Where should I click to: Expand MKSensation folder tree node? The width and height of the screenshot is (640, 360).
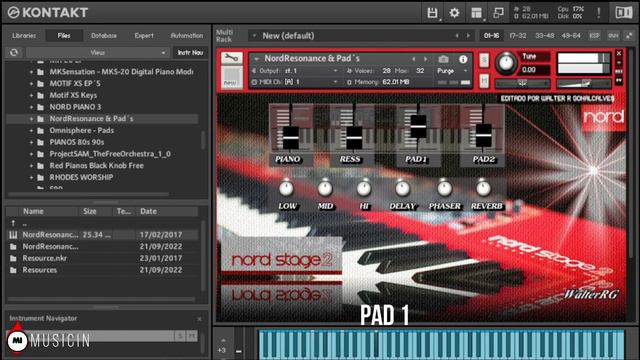(31, 72)
